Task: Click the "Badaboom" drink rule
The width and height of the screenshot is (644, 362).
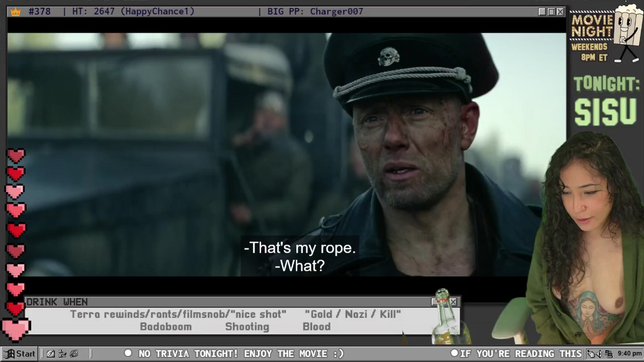Action: click(x=166, y=326)
